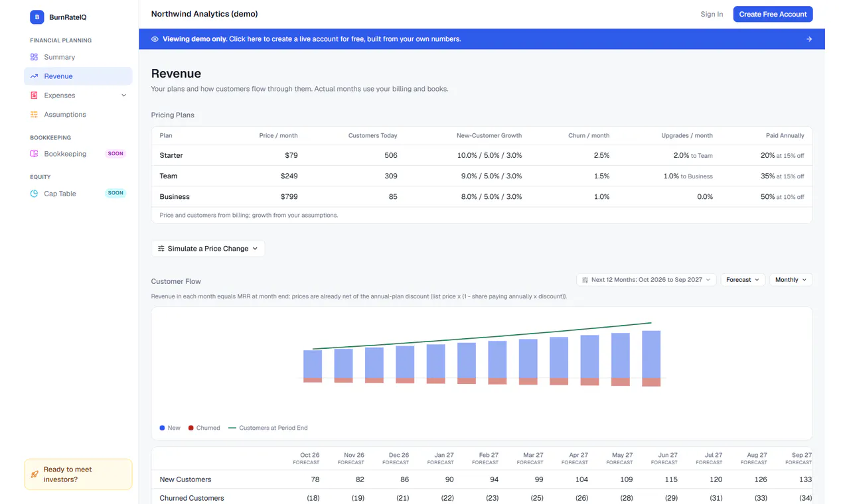Click the Assumptions sliders icon in sidebar

click(35, 115)
